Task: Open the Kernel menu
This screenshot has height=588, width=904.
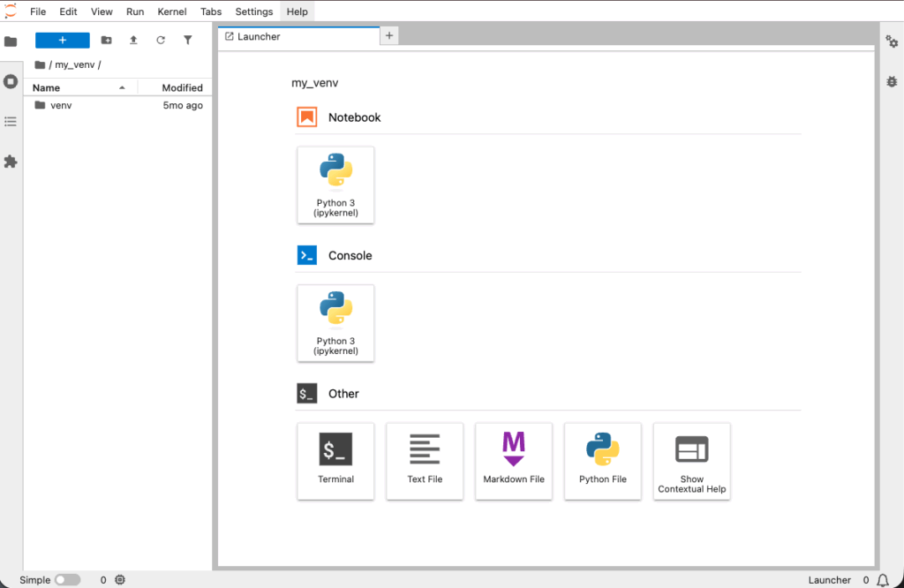Action: click(x=172, y=11)
